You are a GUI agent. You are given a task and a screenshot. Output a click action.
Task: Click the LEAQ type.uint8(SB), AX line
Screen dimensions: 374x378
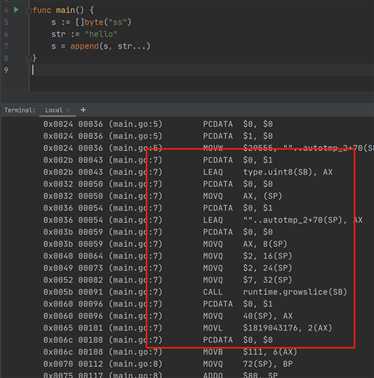(188, 172)
